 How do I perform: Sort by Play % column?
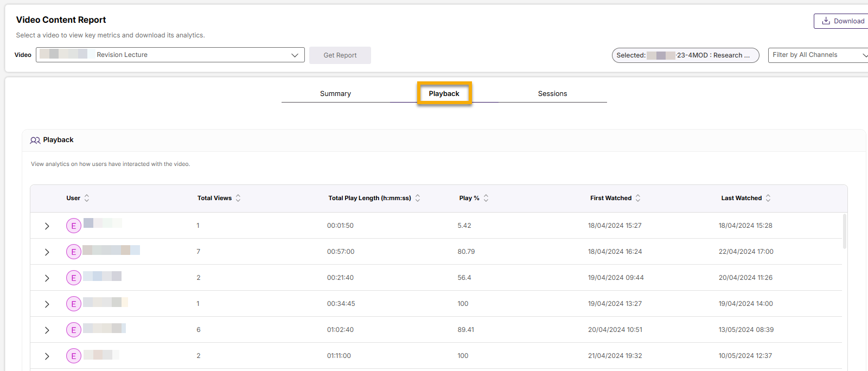(486, 198)
